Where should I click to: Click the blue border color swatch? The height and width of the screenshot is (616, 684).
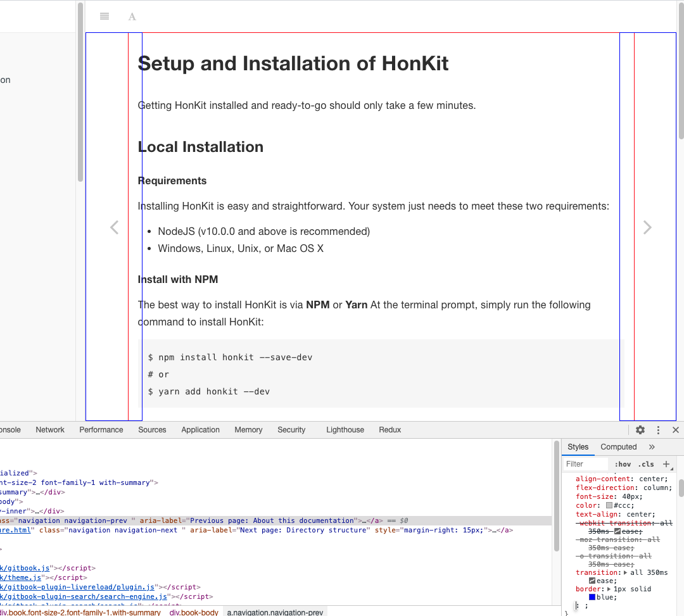click(x=592, y=597)
